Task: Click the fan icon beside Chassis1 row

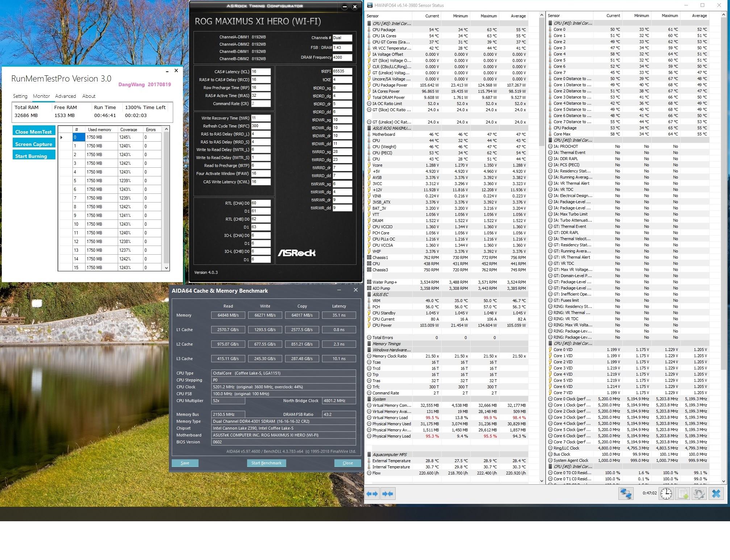Action: click(x=369, y=258)
